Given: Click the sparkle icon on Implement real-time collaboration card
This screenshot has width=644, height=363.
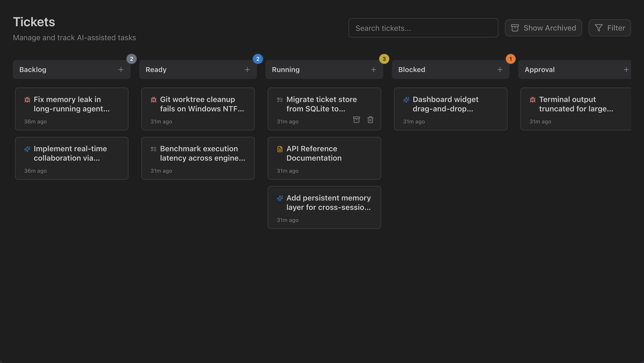Looking at the screenshot, I should coord(27,149).
